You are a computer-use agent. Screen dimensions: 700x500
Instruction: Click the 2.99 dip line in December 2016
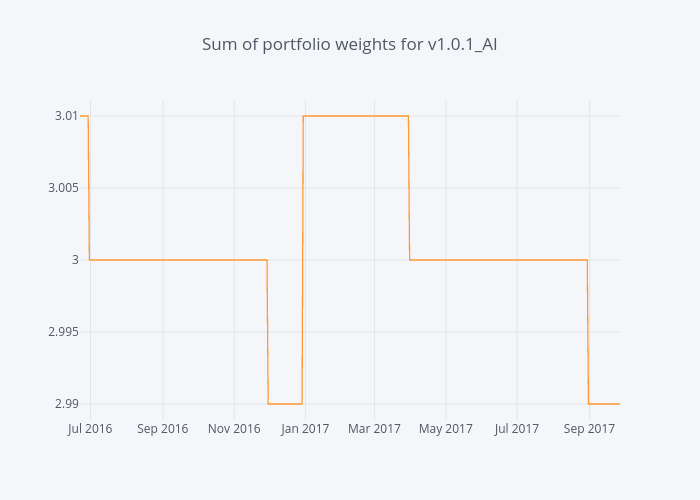[x=285, y=404]
